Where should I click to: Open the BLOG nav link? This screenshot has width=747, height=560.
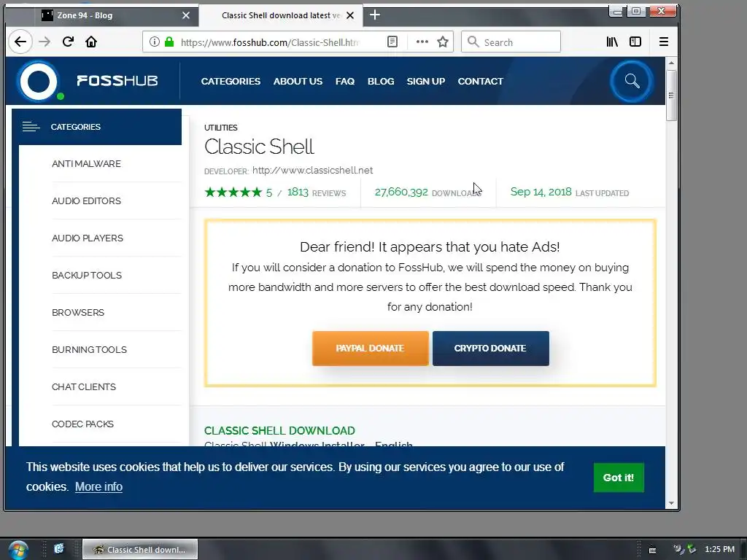click(x=381, y=82)
